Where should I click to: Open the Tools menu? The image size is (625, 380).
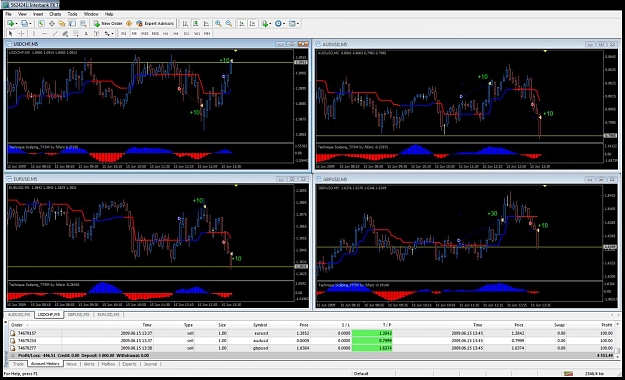[72, 14]
